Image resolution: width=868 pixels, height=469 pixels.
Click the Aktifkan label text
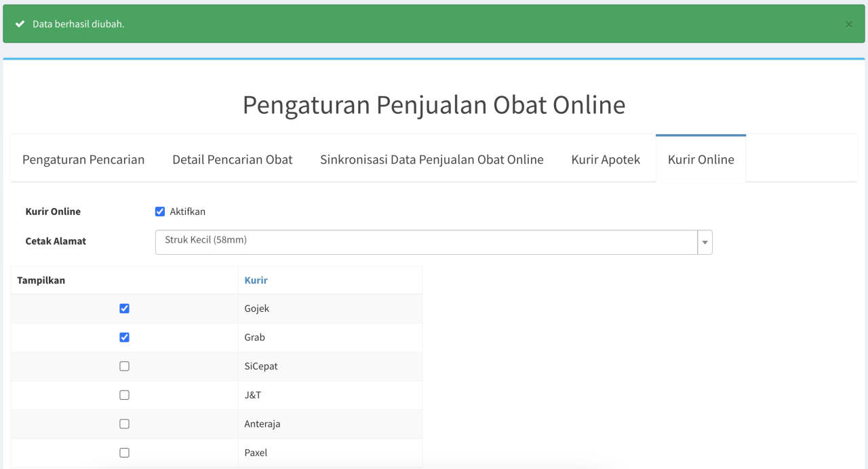point(188,211)
